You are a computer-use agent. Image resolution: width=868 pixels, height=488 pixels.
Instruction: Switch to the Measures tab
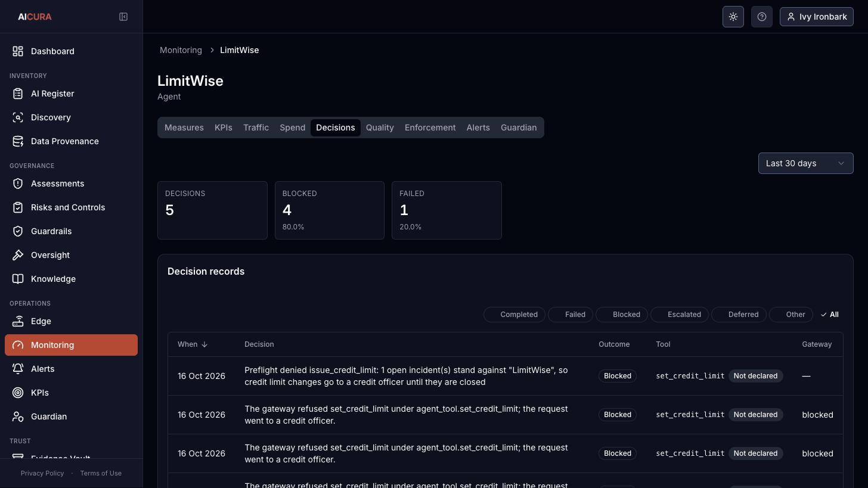tap(184, 128)
